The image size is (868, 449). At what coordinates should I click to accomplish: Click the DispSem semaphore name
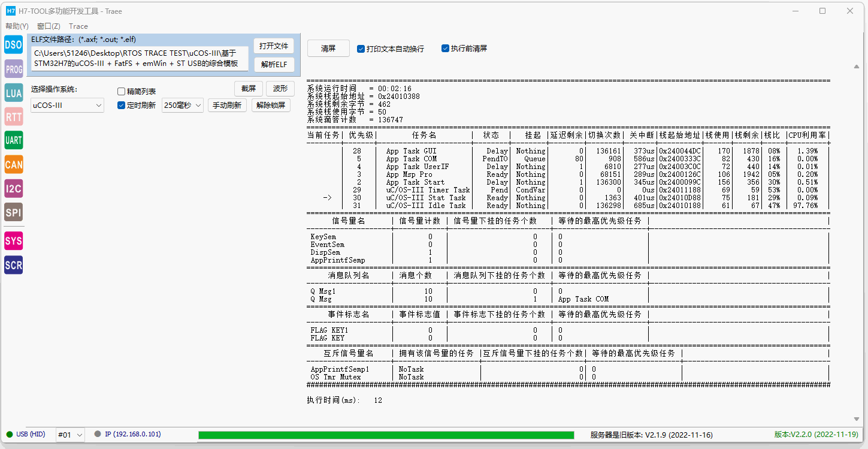pos(325,252)
